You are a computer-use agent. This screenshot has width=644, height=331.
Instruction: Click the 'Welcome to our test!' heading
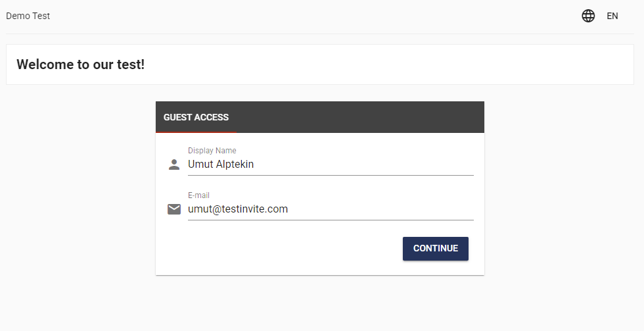80,64
